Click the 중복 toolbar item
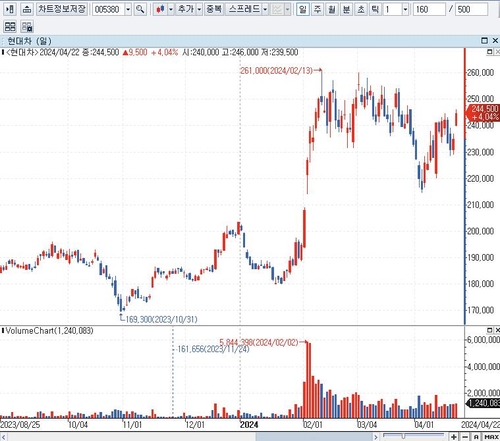The height and width of the screenshot is (441, 500). [214, 9]
